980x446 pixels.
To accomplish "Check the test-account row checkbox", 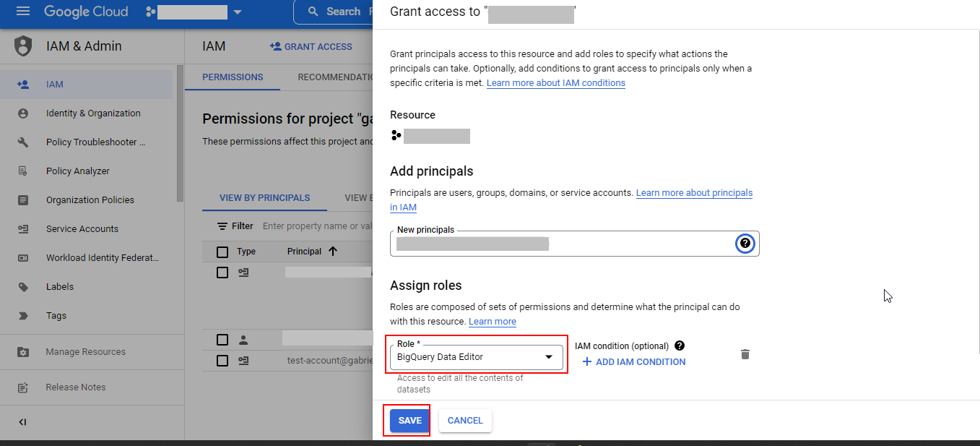I will [222, 360].
